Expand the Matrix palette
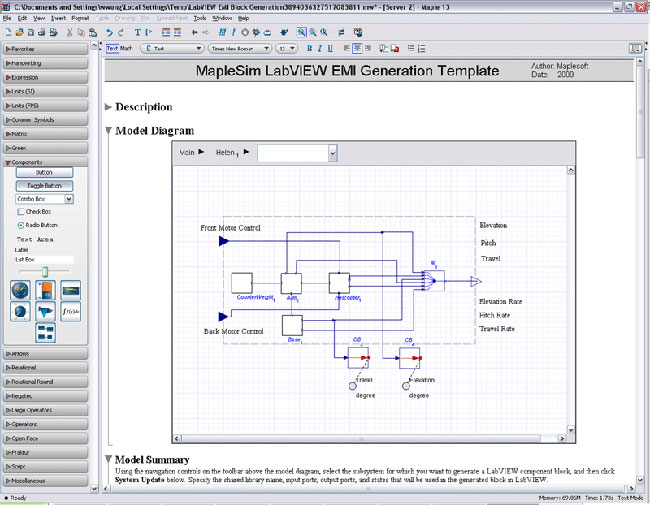The height and width of the screenshot is (505, 650). pos(46,134)
